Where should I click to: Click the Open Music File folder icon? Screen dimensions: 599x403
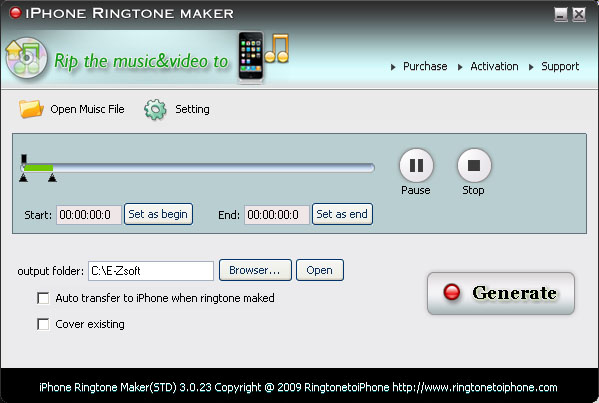click(x=31, y=109)
